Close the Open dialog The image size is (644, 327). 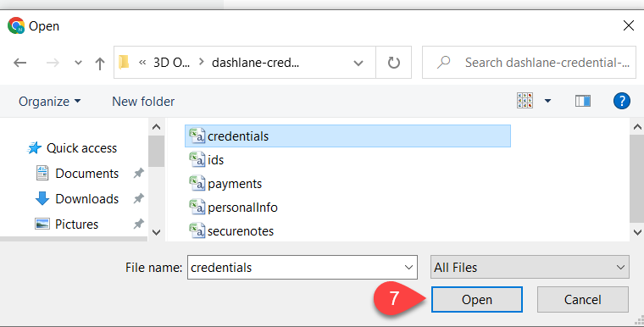click(x=629, y=25)
